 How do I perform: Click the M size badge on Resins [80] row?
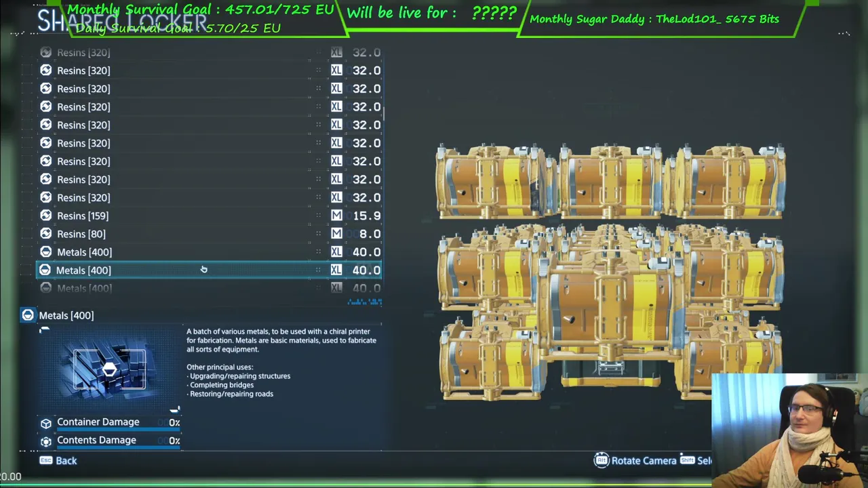[x=336, y=234]
